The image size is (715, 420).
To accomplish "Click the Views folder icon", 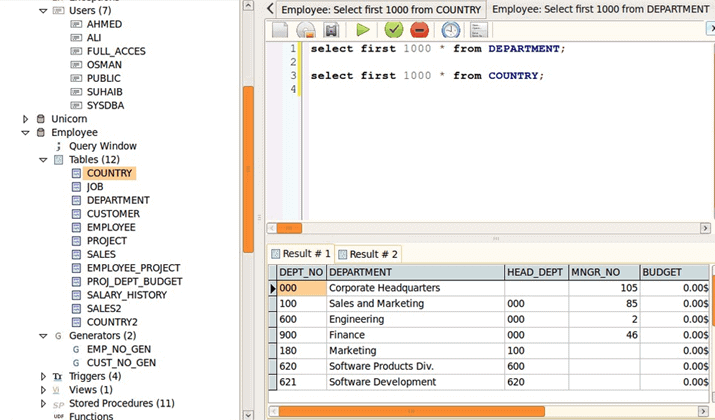I will (x=57, y=390).
